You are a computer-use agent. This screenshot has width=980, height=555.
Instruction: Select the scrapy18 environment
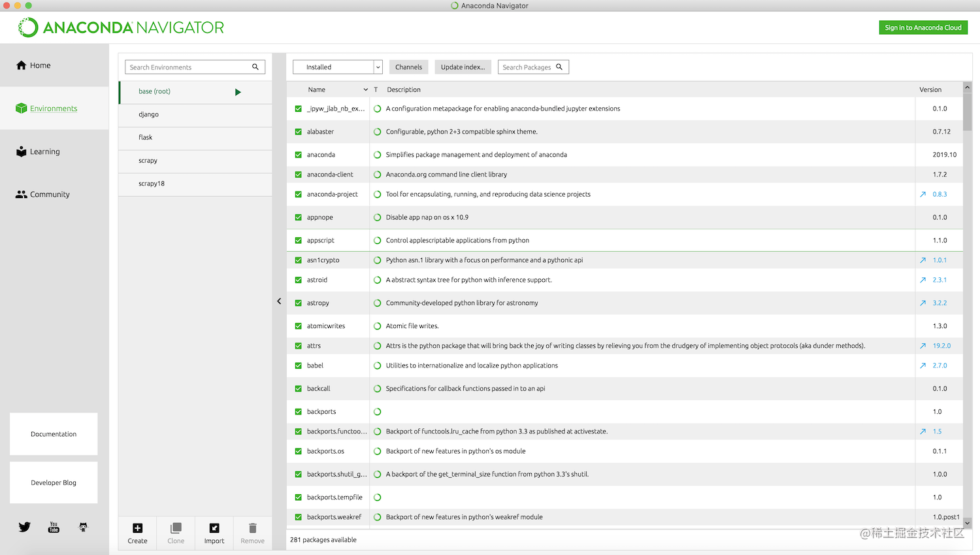pyautogui.click(x=195, y=184)
